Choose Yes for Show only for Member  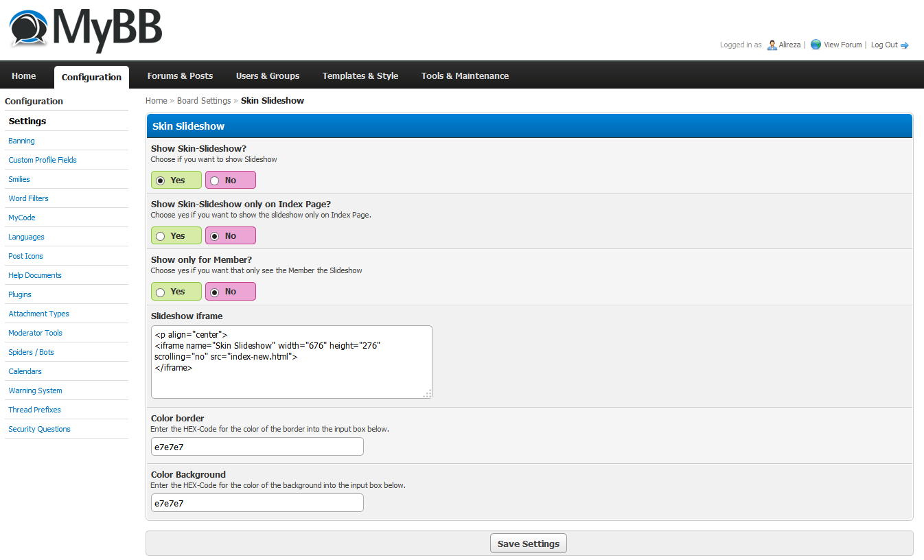pyautogui.click(x=161, y=292)
